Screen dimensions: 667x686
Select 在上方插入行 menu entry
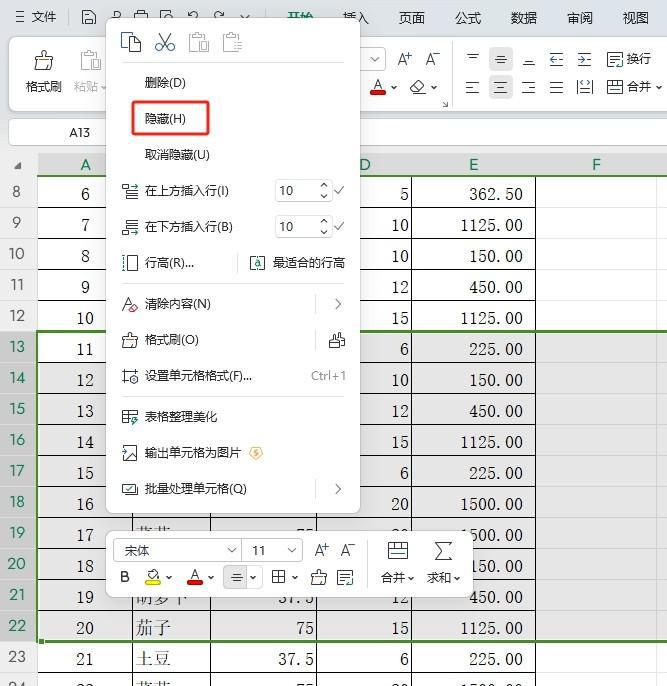pyautogui.click(x=186, y=191)
